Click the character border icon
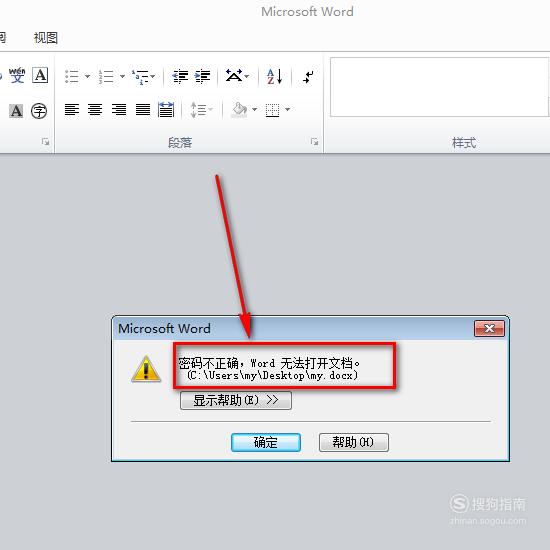 coord(40,75)
